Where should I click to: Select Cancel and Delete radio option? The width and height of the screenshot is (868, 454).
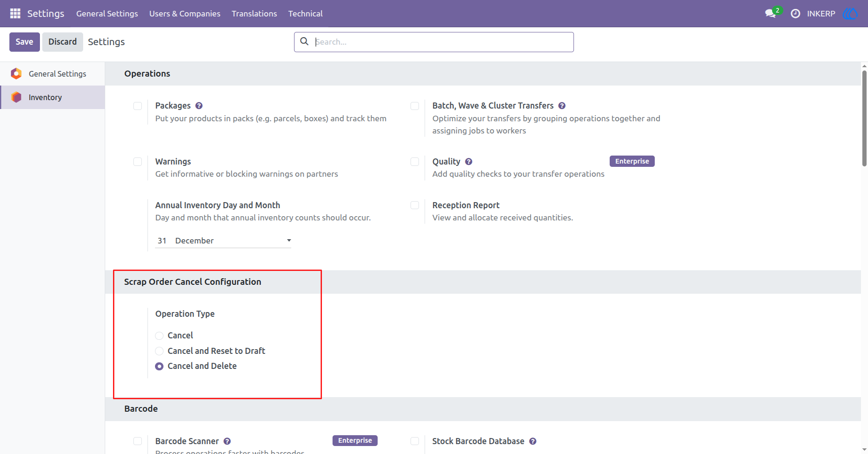159,366
